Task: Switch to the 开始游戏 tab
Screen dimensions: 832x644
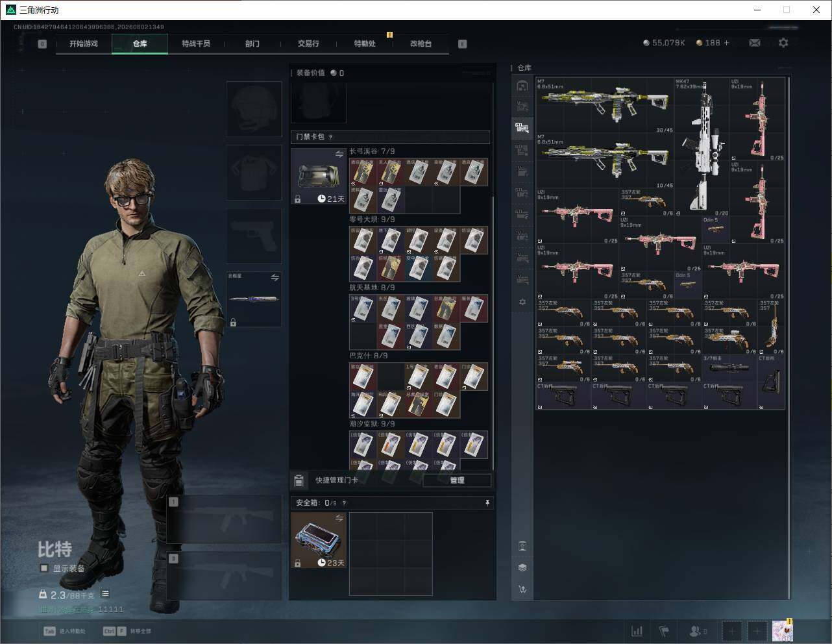Action: [x=84, y=43]
